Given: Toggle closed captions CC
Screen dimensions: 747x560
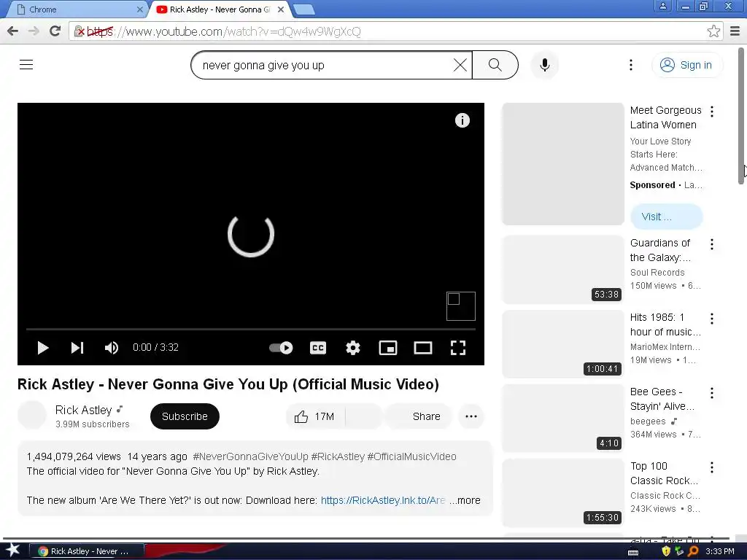Looking at the screenshot, I should pyautogui.click(x=318, y=348).
